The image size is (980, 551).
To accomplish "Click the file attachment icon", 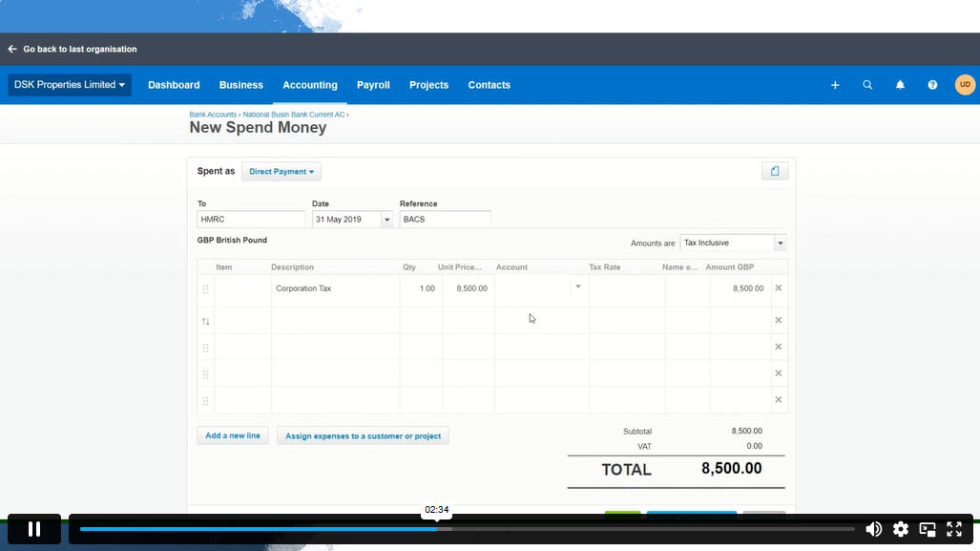I will 775,171.
